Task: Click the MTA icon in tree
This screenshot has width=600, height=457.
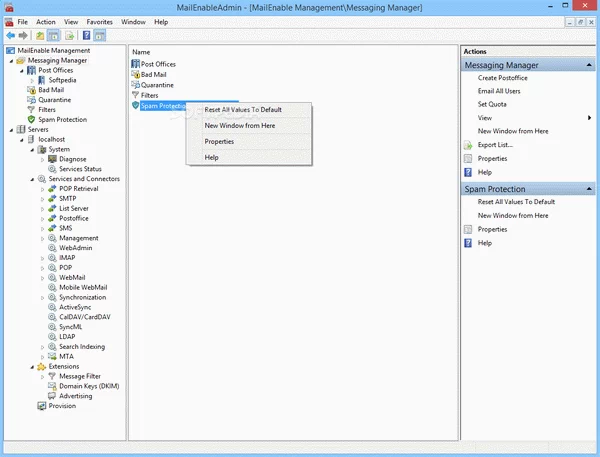Action: [x=52, y=356]
